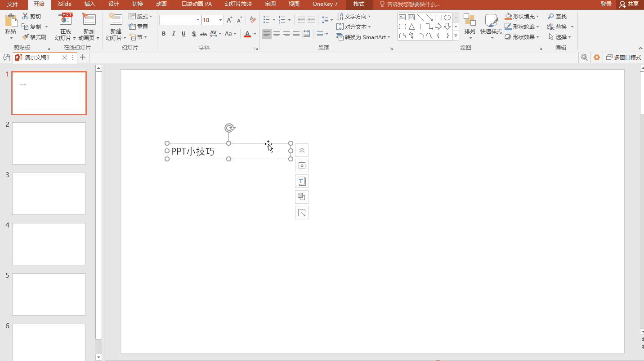This screenshot has width=644, height=361.
Task: Open the Text Direction (文字方向) dropdown
Action: point(354,16)
